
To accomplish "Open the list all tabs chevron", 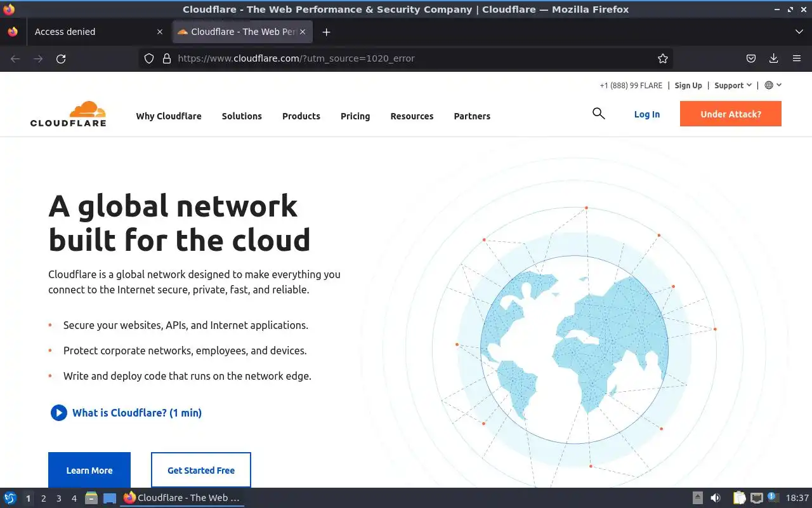I will pos(799,32).
